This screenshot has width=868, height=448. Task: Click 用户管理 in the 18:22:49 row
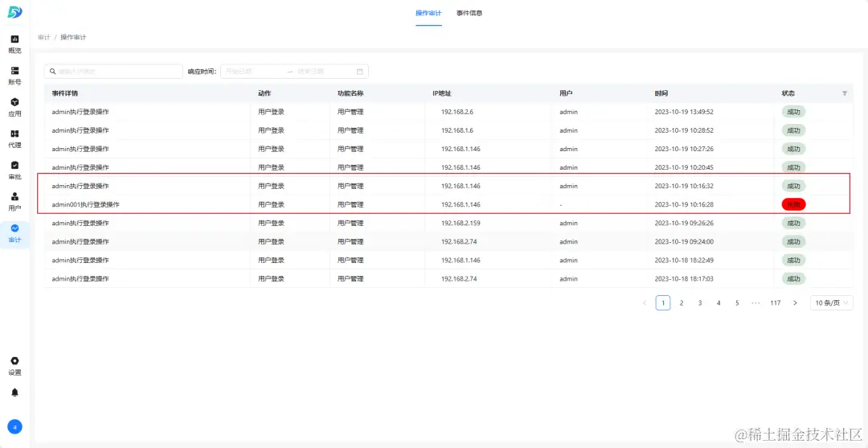pos(350,261)
